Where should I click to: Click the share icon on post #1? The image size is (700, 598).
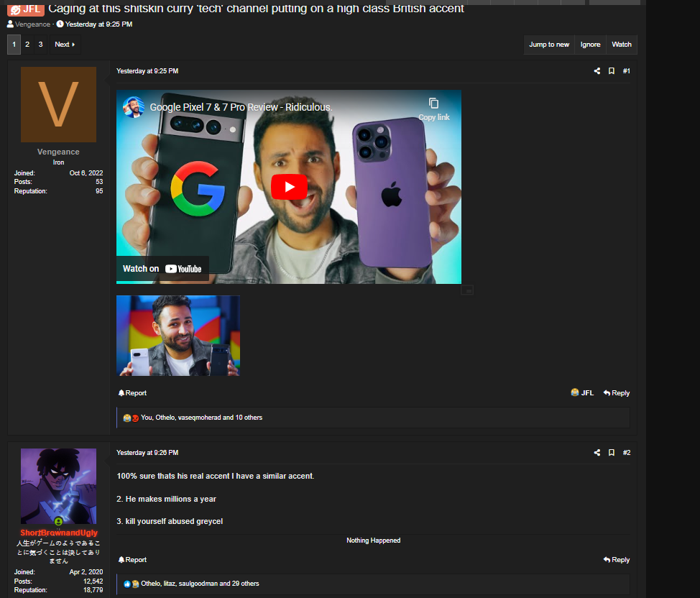597,71
